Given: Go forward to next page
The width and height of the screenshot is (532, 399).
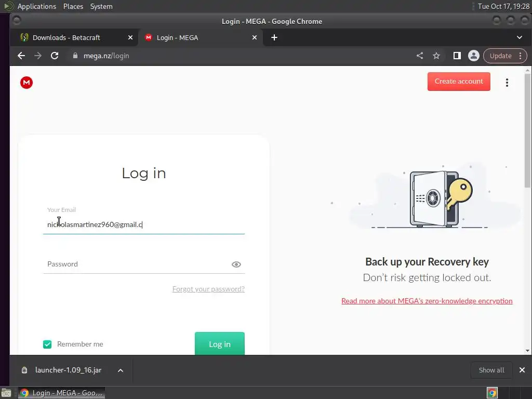Looking at the screenshot, I should pyautogui.click(x=38, y=56).
